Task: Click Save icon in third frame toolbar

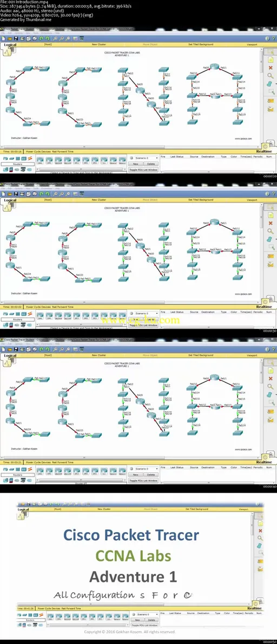Action: (16, 348)
